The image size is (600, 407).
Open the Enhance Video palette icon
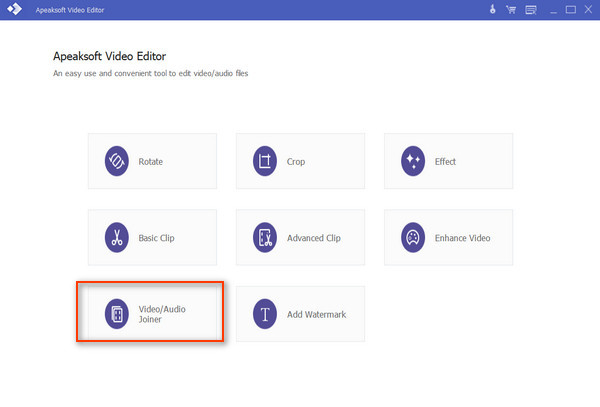(413, 238)
